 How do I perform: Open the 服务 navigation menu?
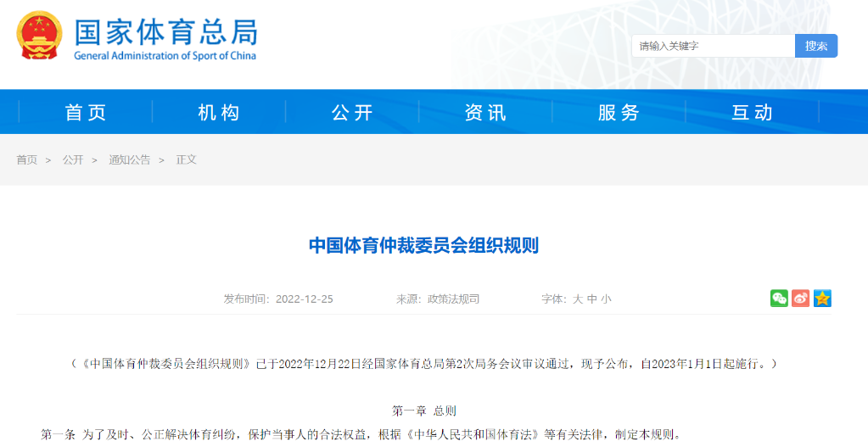(619, 112)
